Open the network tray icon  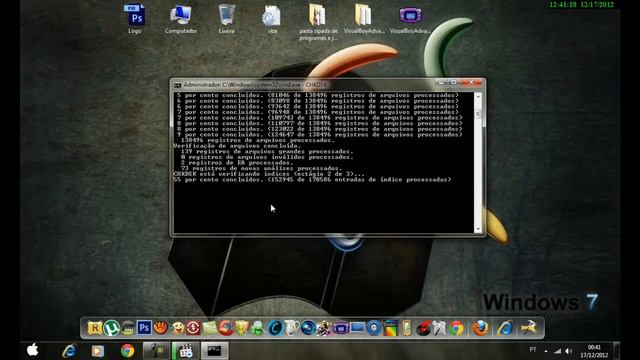click(557, 351)
